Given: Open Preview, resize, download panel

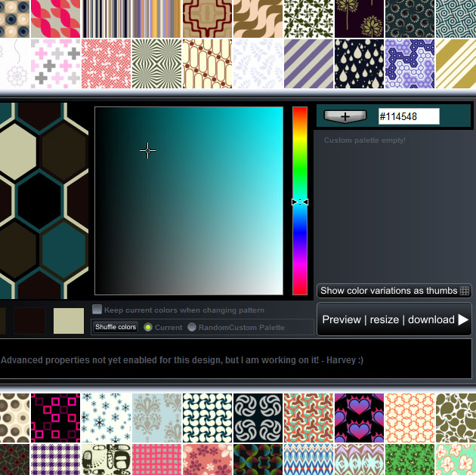Looking at the screenshot, I should (394, 319).
